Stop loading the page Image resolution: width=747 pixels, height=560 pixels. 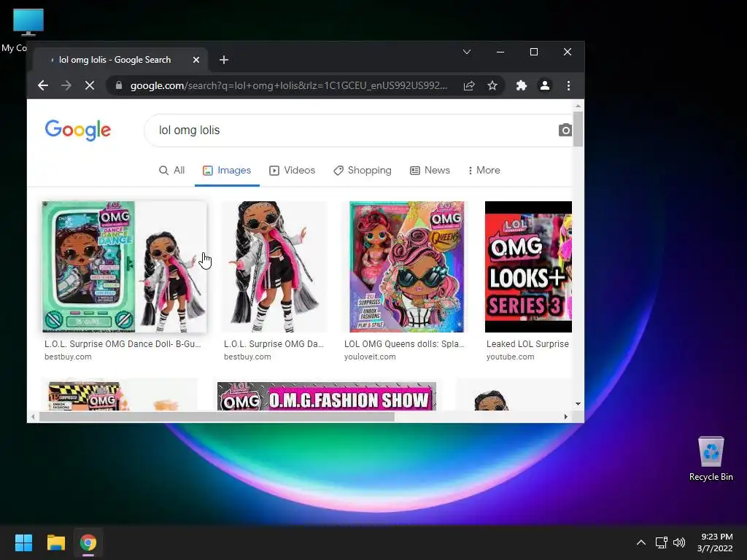(90, 86)
